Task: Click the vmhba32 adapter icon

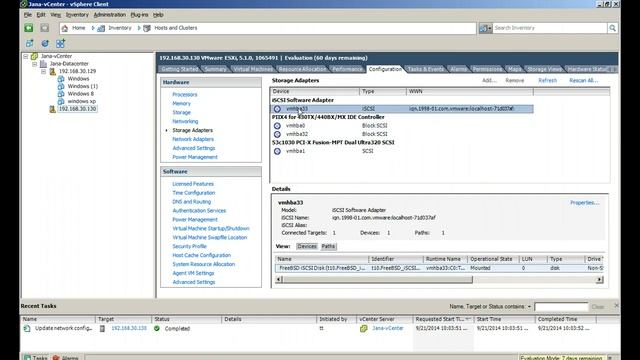Action: 277,134
